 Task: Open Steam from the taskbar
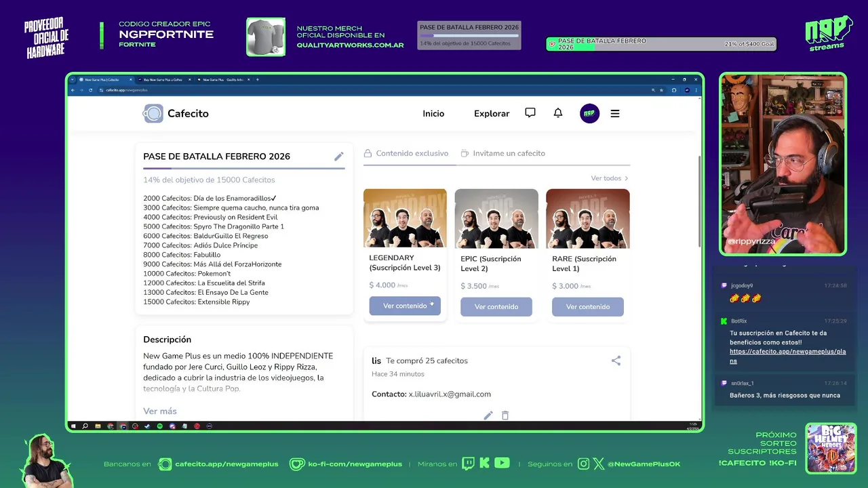[x=147, y=426]
